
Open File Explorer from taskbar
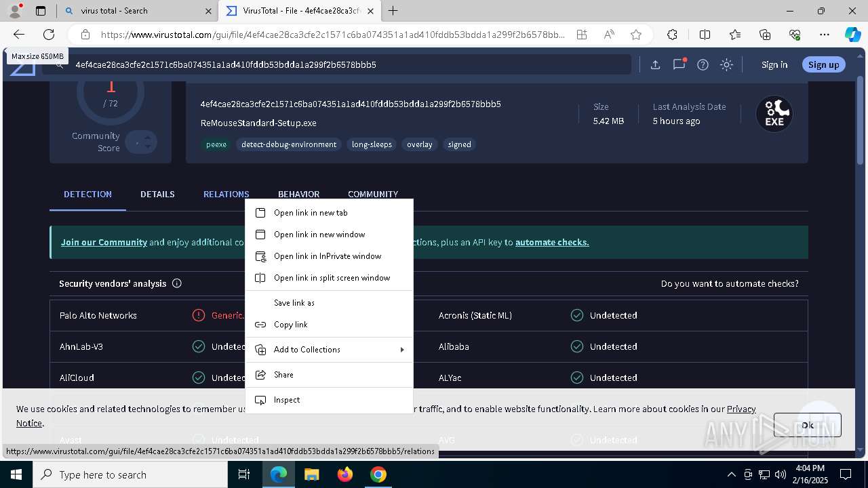point(311,474)
